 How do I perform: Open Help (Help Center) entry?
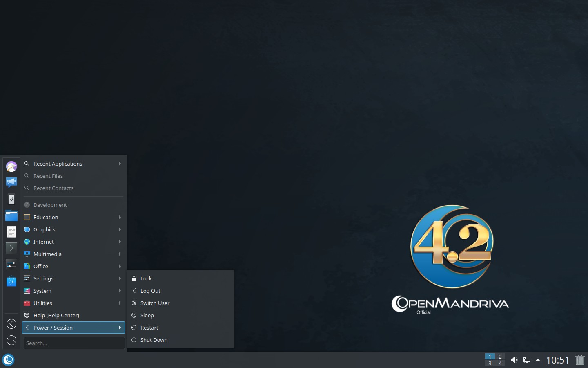pos(56,315)
